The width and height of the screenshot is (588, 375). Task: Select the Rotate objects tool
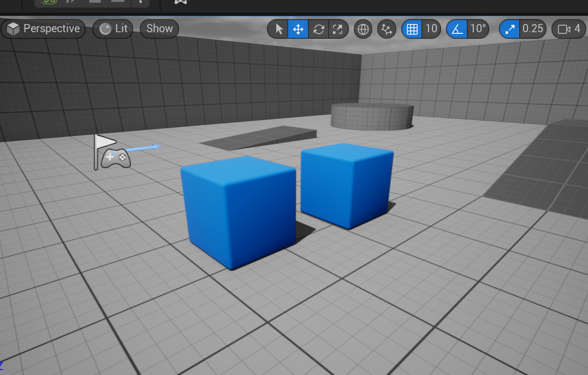318,29
